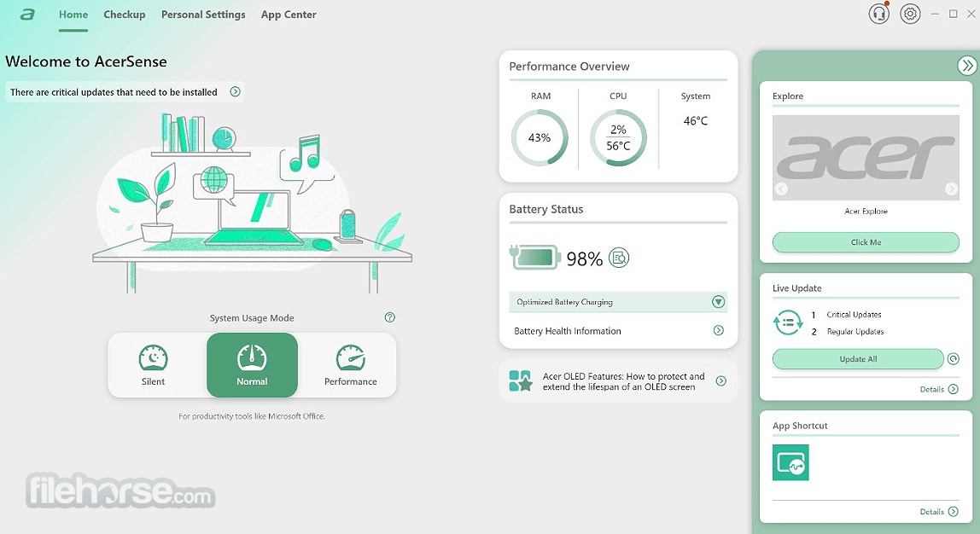Click the RAM 43% usage gauge

pos(540,137)
